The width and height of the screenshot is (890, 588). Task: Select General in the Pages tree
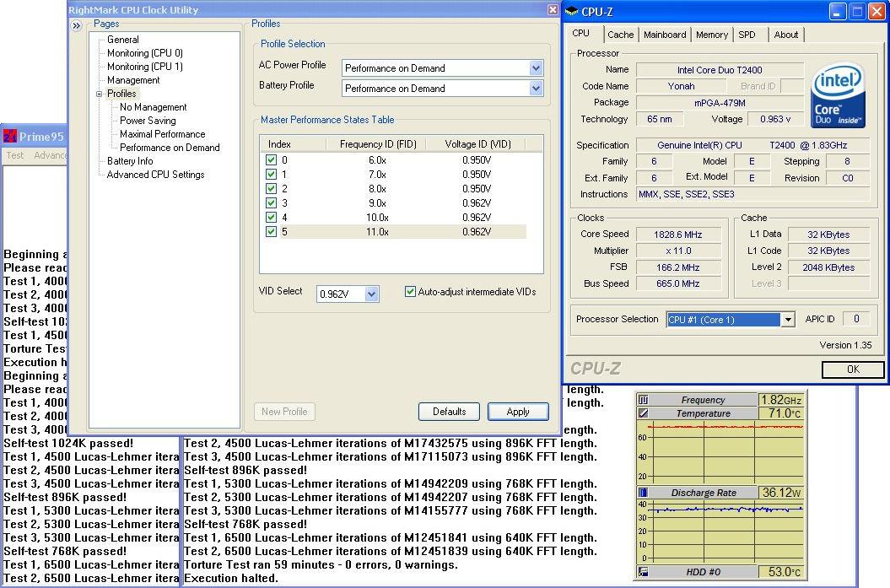[x=122, y=39]
